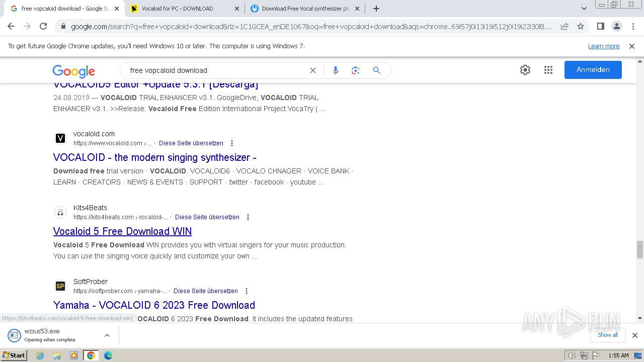Close the Download Free Vocal synthesizer tab
644x362 pixels.
click(357, 9)
